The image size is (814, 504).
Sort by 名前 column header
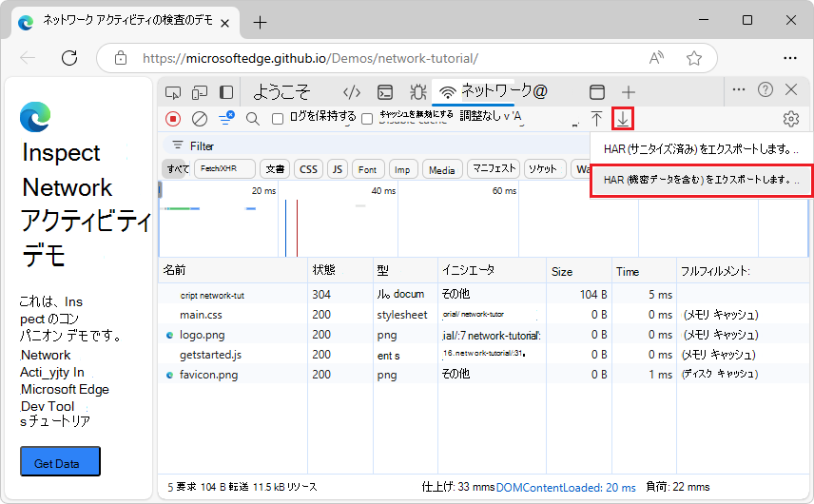(x=233, y=270)
